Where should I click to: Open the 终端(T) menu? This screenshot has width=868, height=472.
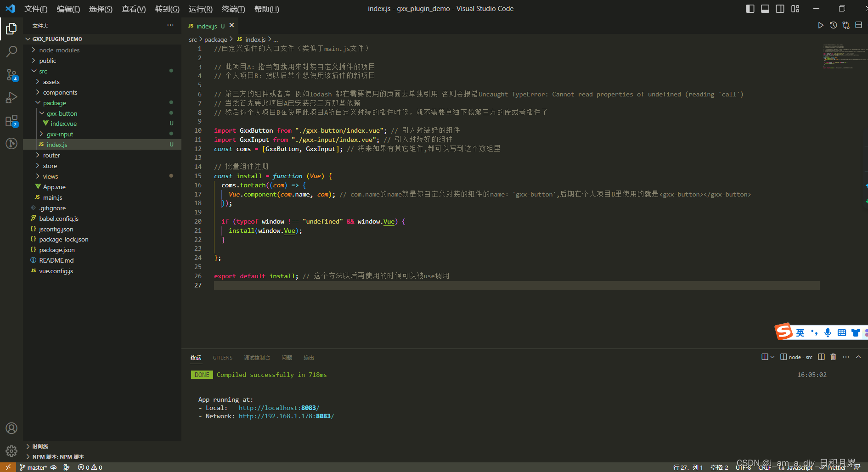(233, 9)
